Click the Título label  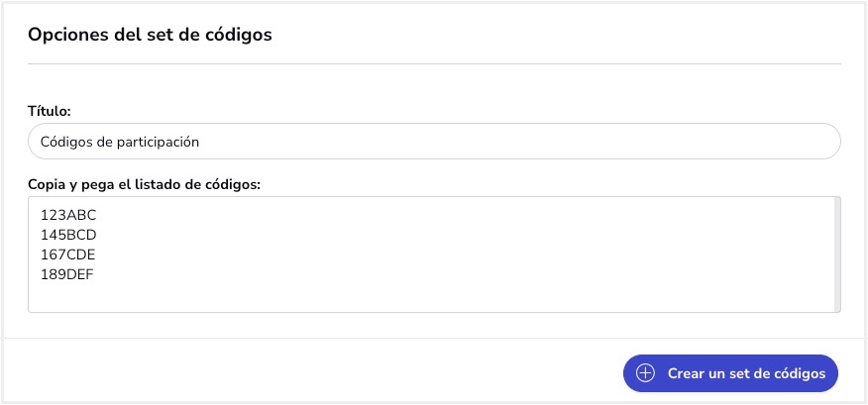pyautogui.click(x=50, y=111)
